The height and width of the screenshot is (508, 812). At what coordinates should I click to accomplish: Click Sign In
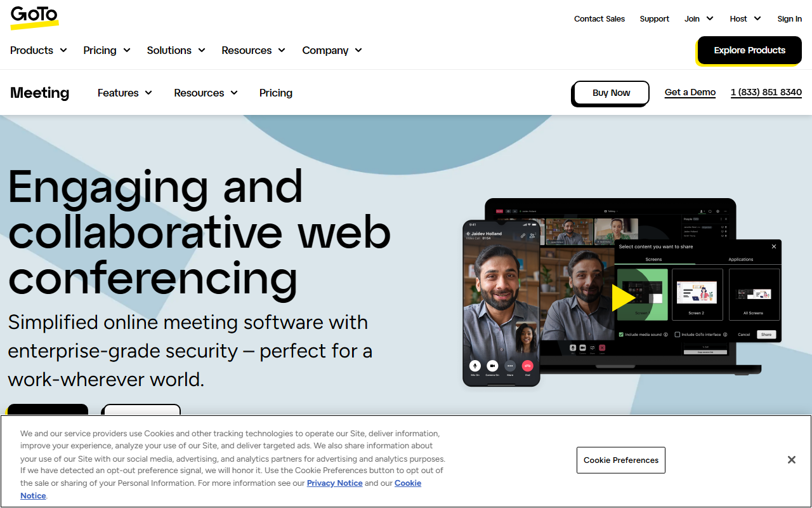click(x=790, y=19)
